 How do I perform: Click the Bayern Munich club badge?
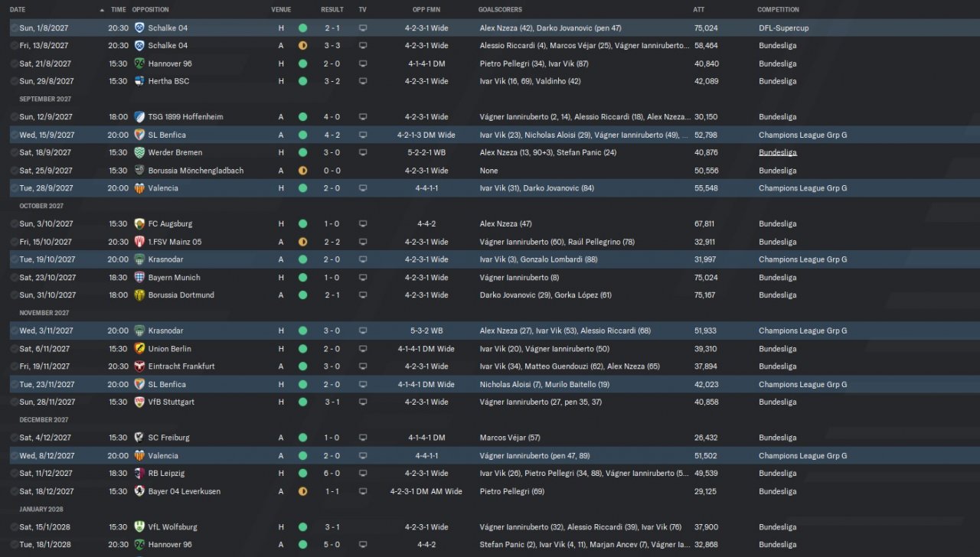pos(139,278)
